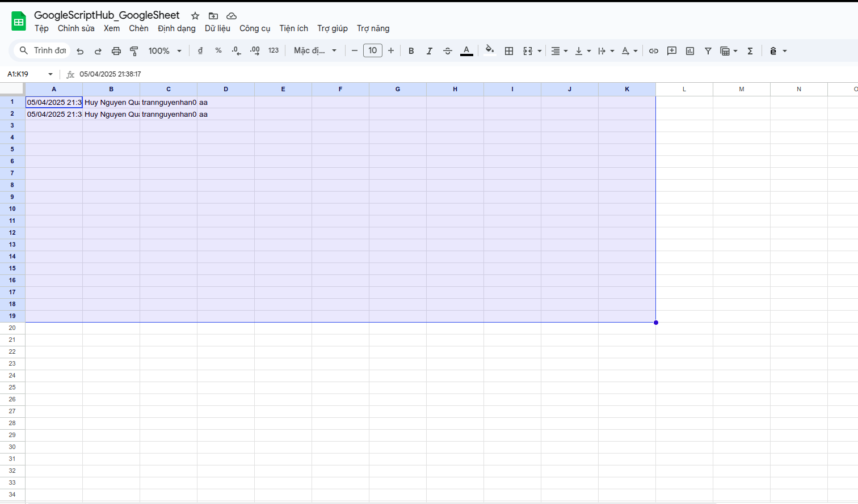Select column M header
Screen dimensions: 858x504
click(742, 89)
